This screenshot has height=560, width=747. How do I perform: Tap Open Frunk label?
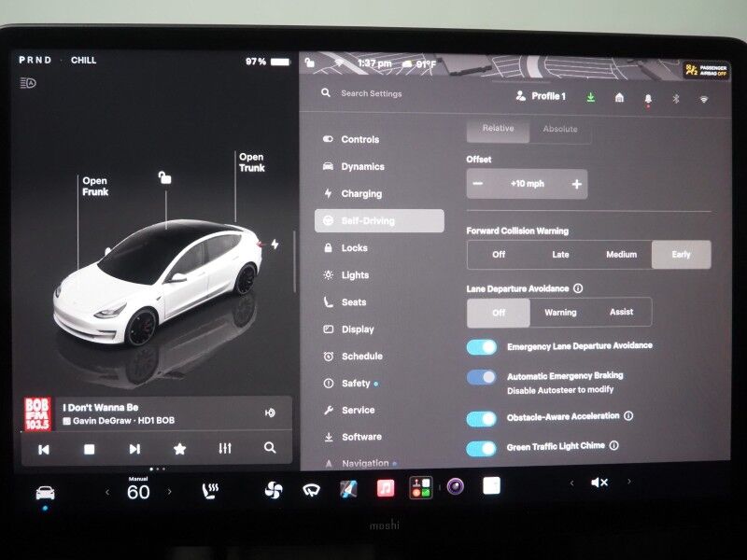pos(95,186)
